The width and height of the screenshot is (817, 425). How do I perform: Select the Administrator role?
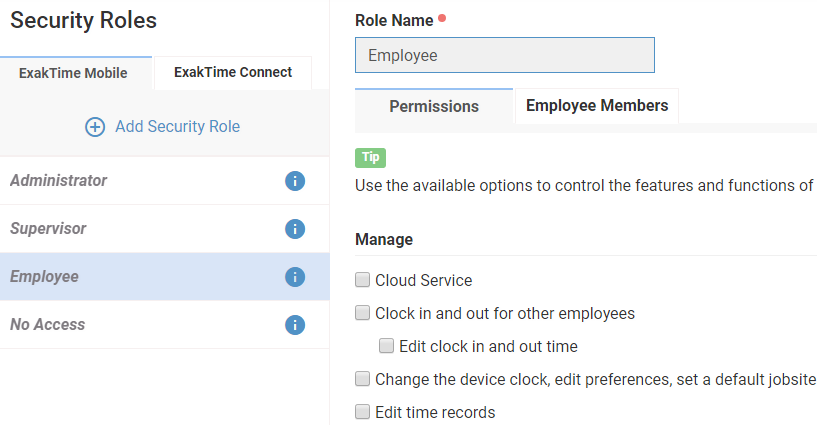165,181
